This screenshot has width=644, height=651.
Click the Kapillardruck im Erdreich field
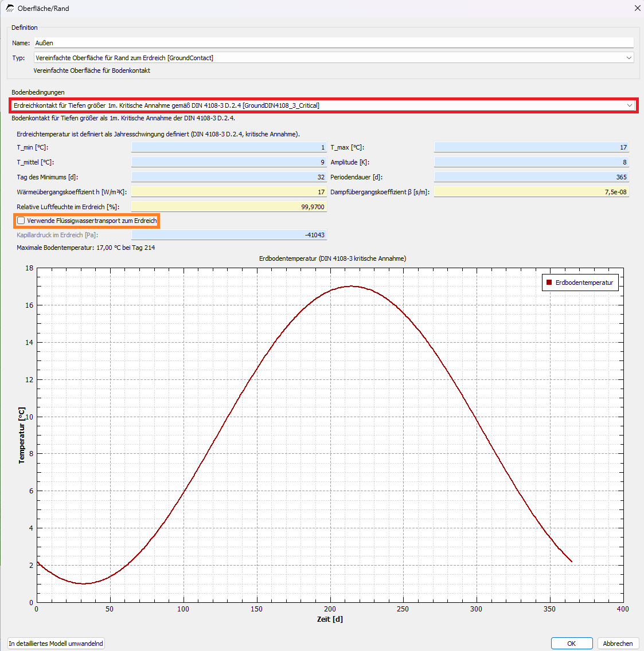pos(229,235)
